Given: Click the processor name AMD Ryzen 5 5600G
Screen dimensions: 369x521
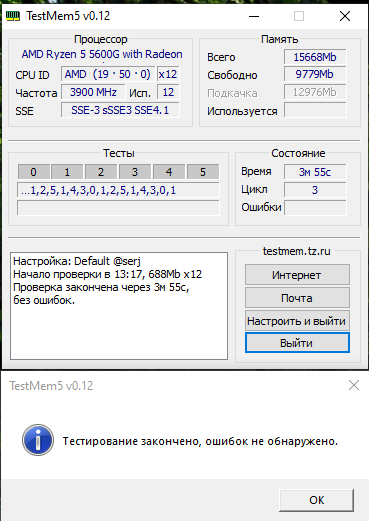Looking at the screenshot, I should (102, 54).
